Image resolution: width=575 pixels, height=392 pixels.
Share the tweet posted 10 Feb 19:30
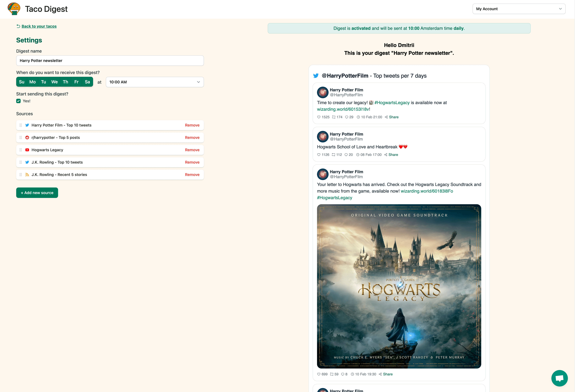point(388,374)
